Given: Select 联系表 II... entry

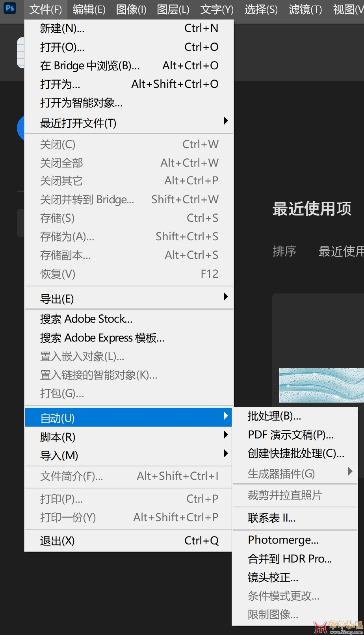Looking at the screenshot, I should point(295,518).
